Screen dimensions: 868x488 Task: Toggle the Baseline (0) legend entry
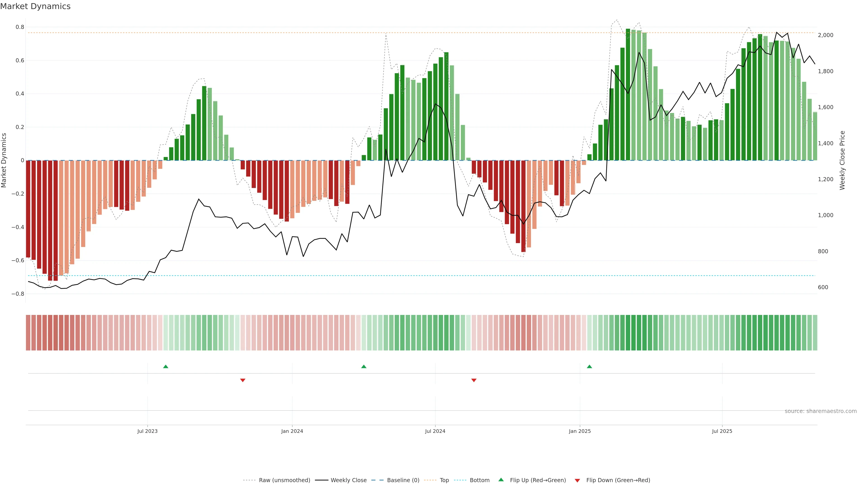403,480
